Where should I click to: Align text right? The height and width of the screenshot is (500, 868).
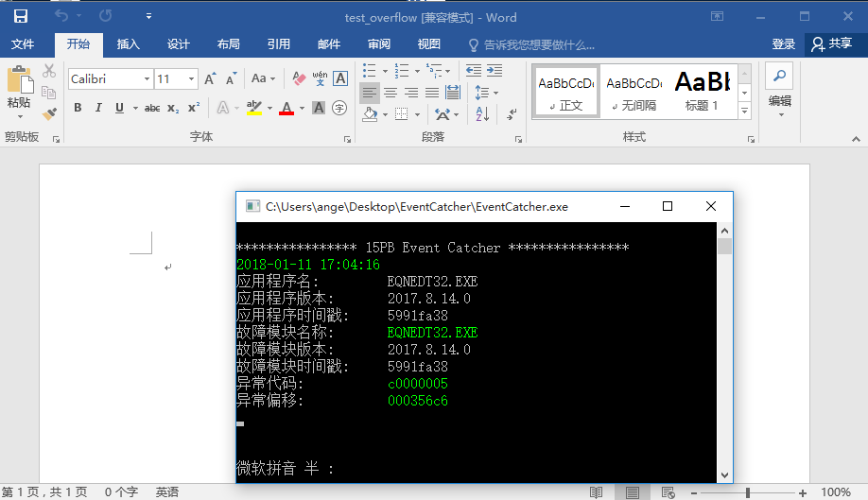click(x=411, y=93)
